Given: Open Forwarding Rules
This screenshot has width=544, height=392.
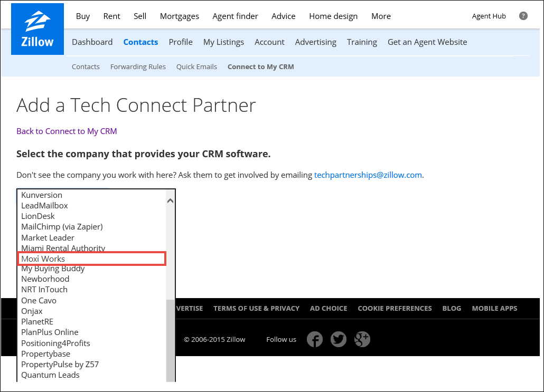Looking at the screenshot, I should pos(138,67).
